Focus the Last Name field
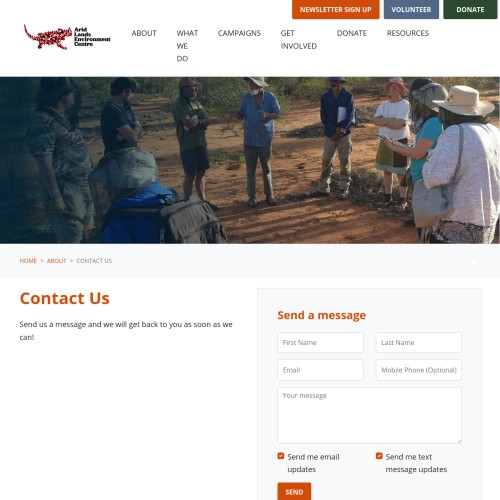 point(419,342)
